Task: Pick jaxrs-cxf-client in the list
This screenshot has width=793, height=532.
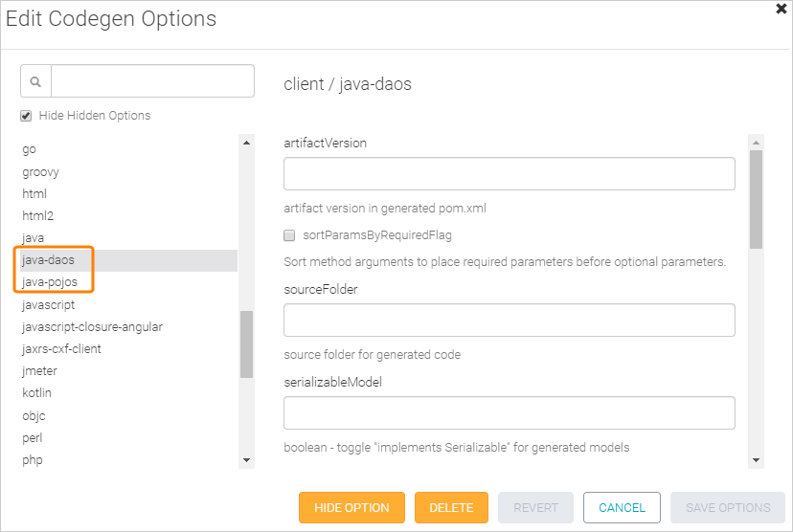Action: pos(61,349)
